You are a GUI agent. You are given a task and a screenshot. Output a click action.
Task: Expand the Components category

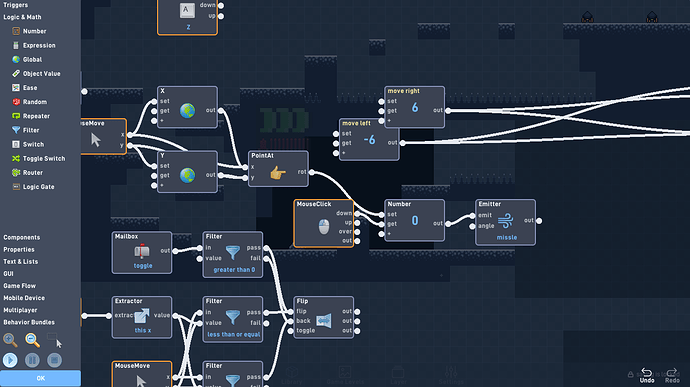click(22, 237)
